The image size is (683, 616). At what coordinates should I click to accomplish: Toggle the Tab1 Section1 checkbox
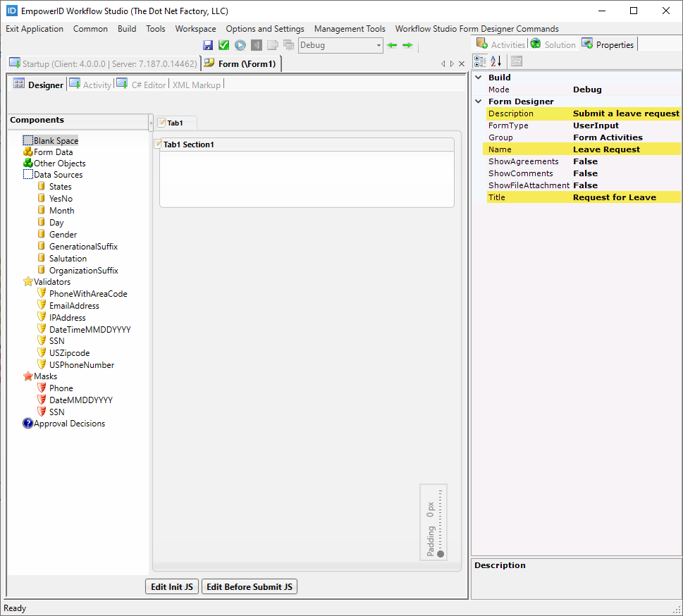click(158, 144)
